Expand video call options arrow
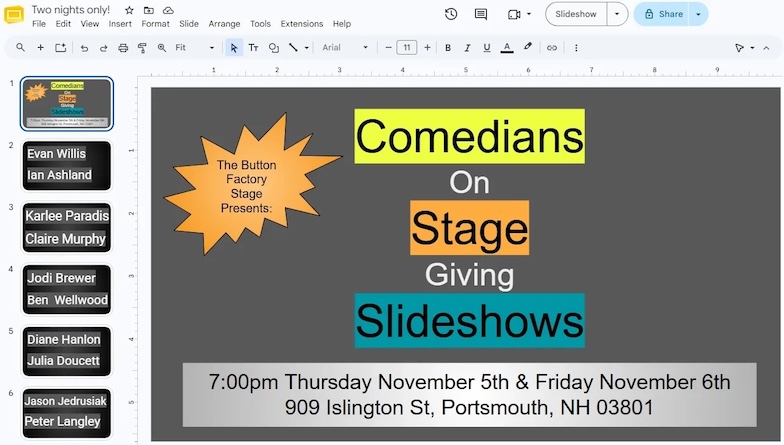Screen dimensions: 784x445 coord(529,14)
